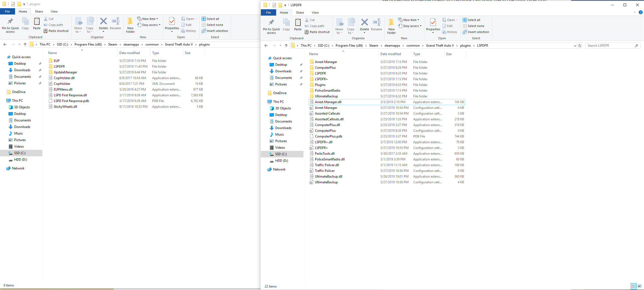The image size is (644, 290).
Task: Click Pin to Quick access in LSPDFR window
Action: 271,26
